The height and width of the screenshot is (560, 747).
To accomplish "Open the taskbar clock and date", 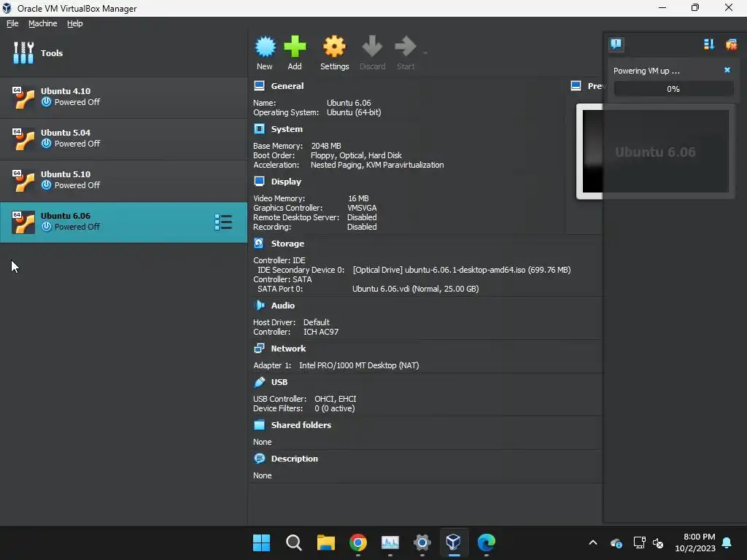I will (695, 542).
